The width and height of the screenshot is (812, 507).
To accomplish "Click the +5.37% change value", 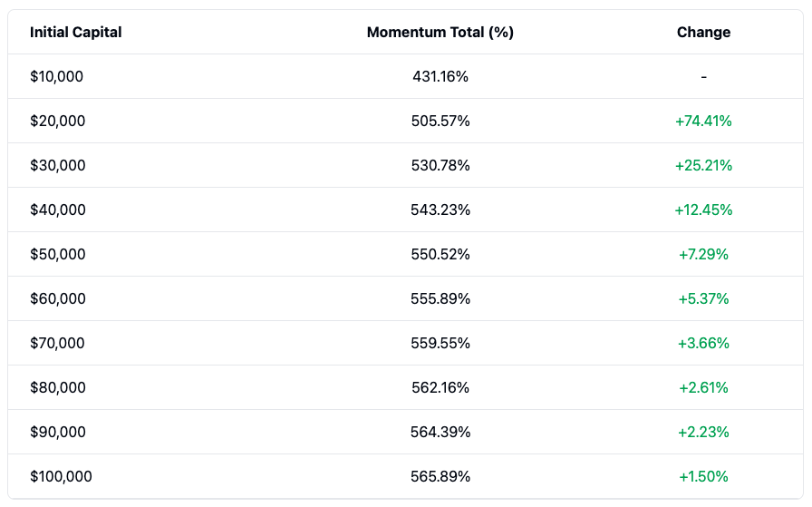I will click(703, 299).
